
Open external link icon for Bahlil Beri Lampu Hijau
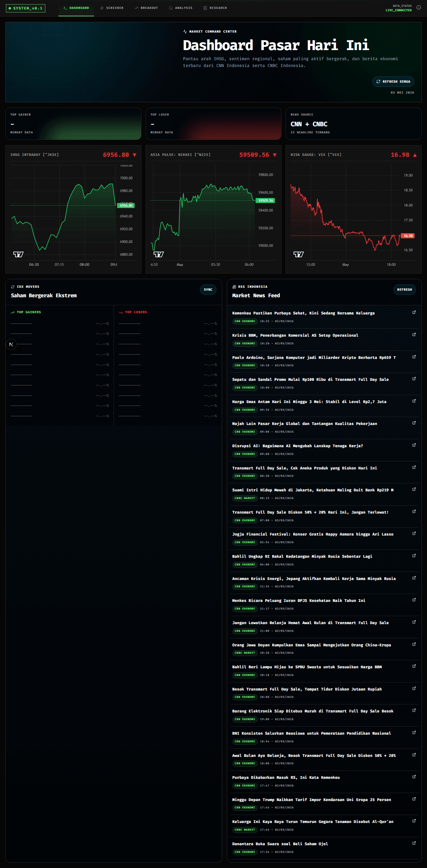click(x=414, y=666)
